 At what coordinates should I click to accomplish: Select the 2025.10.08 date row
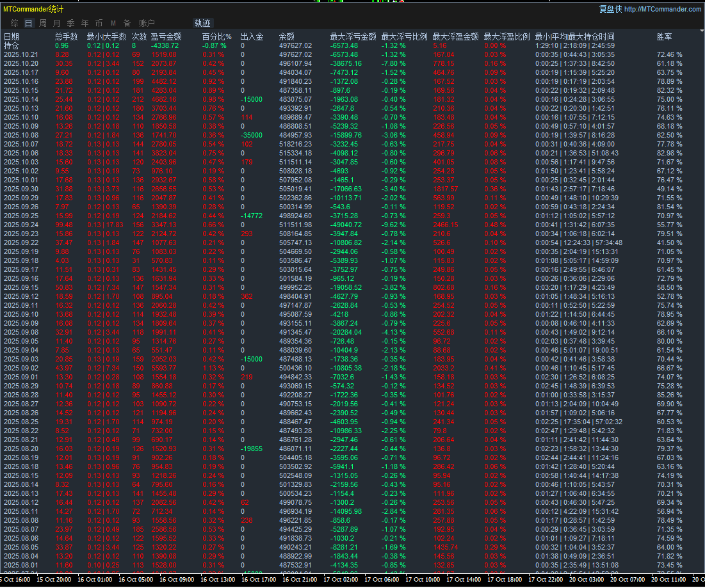point(21,135)
